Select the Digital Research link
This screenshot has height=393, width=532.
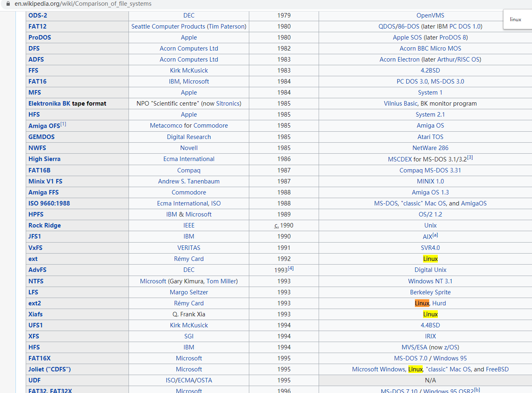click(189, 137)
